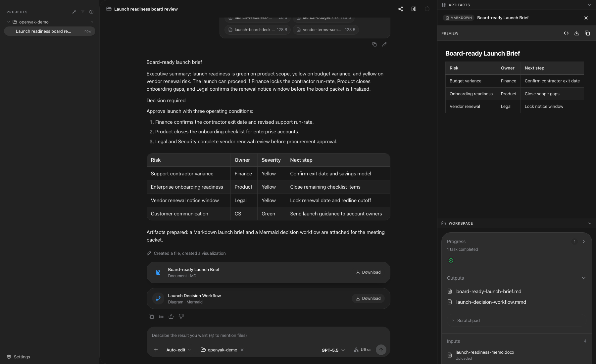Viewport: 596px width, 364px height.
Task: Open the vendor-terms-summary attachment chip
Action: click(326, 30)
